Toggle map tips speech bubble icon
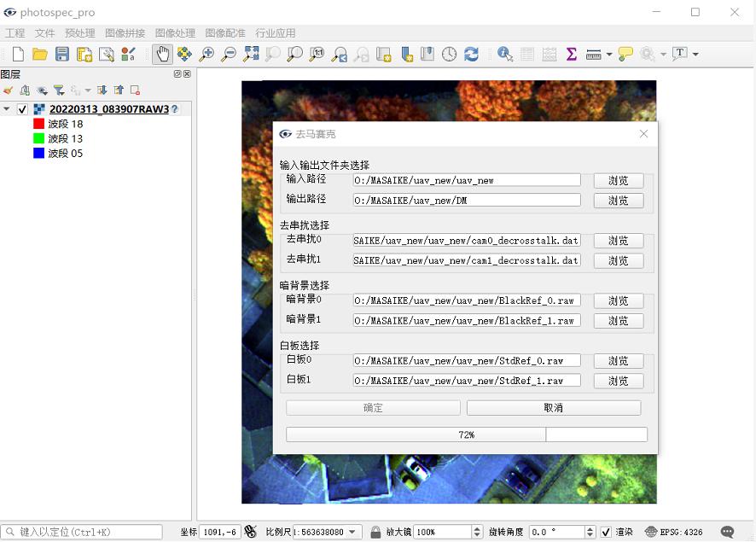The width and height of the screenshot is (756, 542). [x=625, y=54]
